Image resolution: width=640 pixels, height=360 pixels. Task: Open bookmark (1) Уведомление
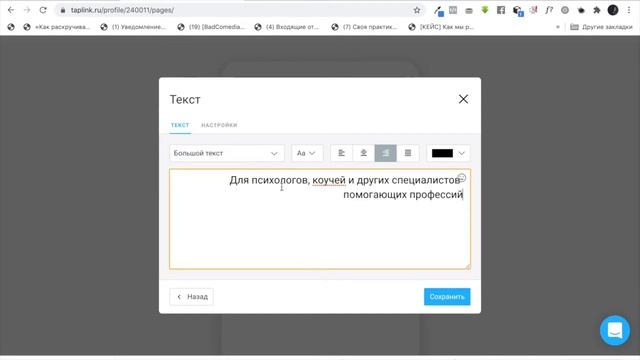click(x=133, y=27)
